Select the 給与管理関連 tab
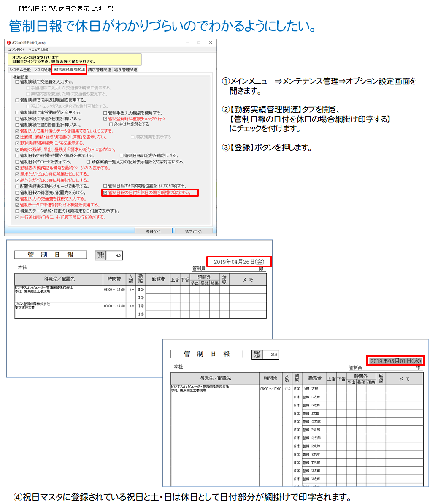This screenshot has height=504, width=430. tap(126, 70)
